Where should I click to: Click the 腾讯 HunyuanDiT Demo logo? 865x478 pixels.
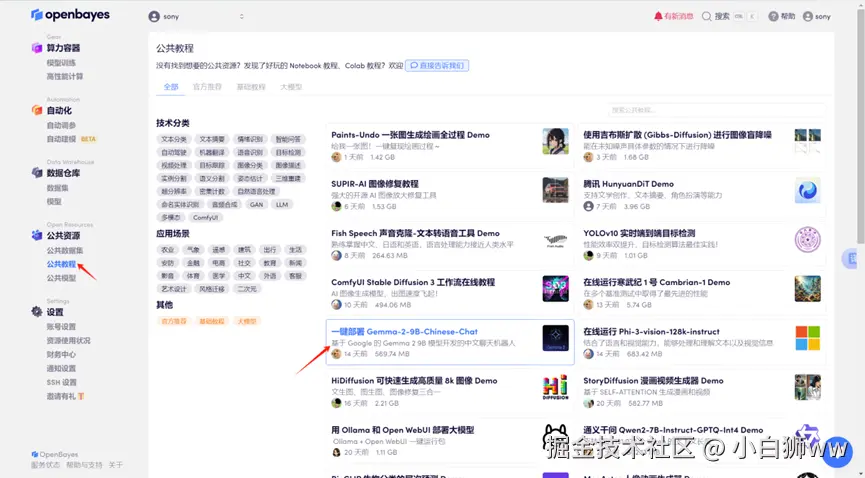tap(808, 190)
